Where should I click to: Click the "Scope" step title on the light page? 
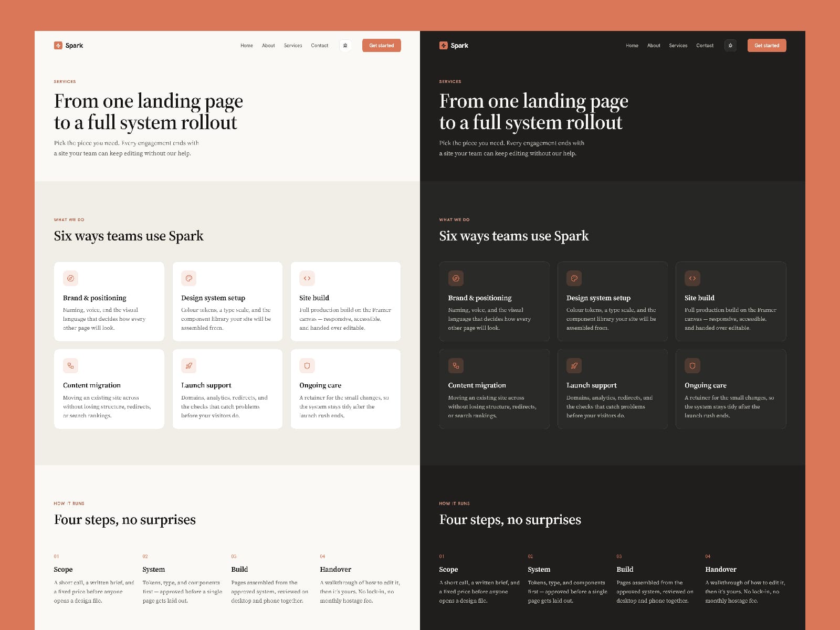[x=63, y=570]
